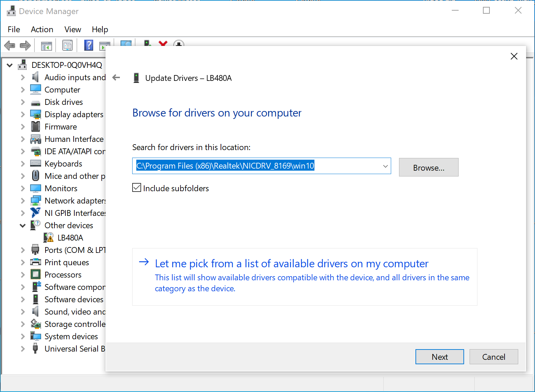Expand the System devices node
Viewport: 535px width, 392px height.
pos(23,336)
